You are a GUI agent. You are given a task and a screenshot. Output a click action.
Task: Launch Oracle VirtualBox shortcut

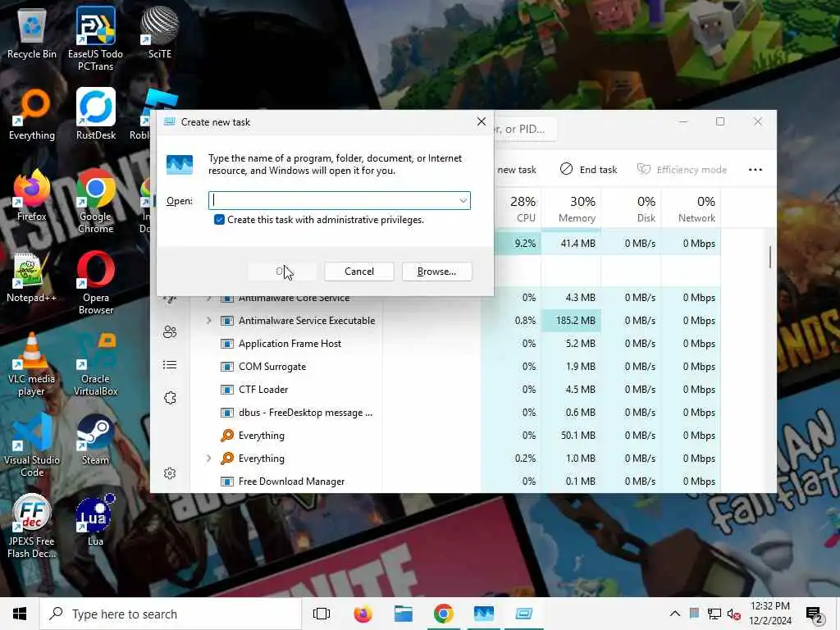[x=95, y=364]
